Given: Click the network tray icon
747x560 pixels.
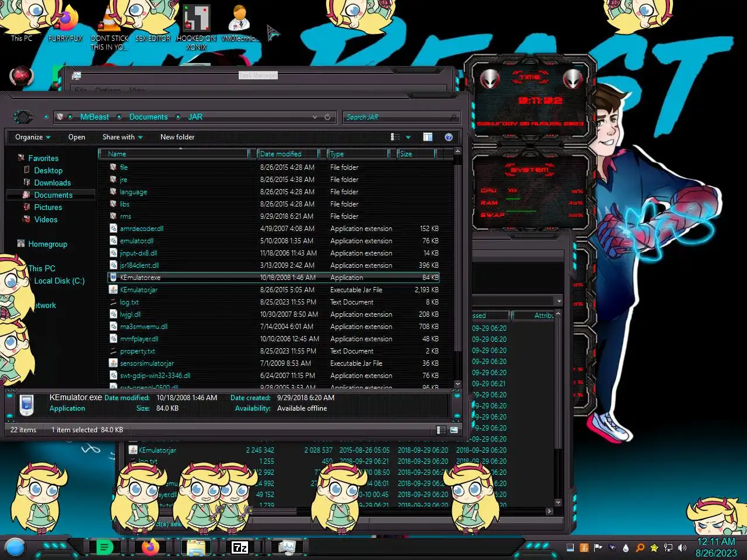Looking at the screenshot, I should (668, 548).
